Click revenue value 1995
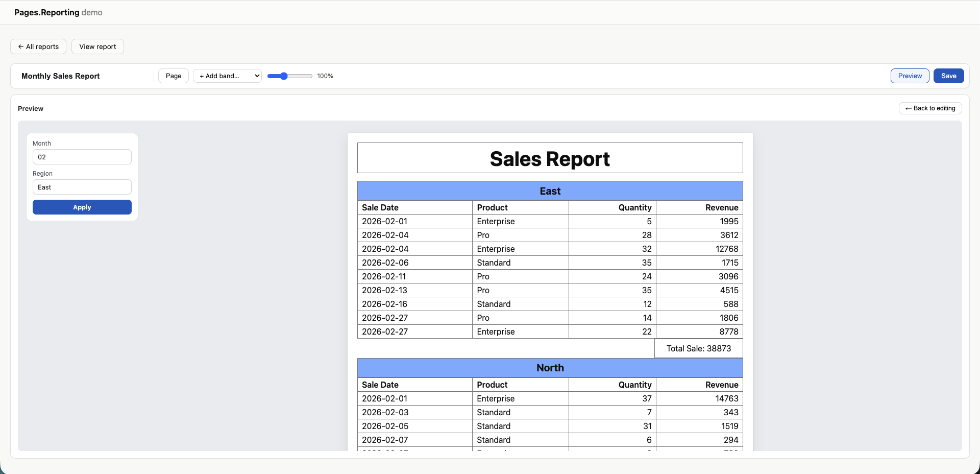 click(699, 221)
